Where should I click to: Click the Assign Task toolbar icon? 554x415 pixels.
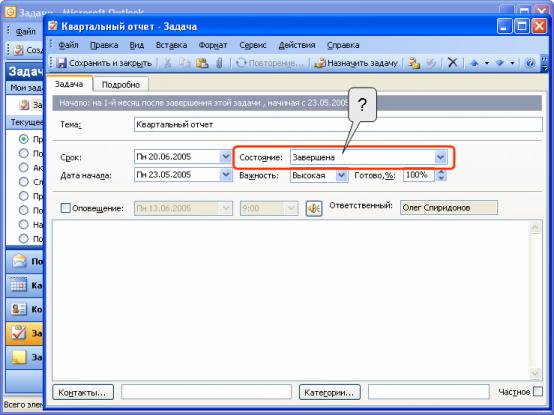pos(320,63)
